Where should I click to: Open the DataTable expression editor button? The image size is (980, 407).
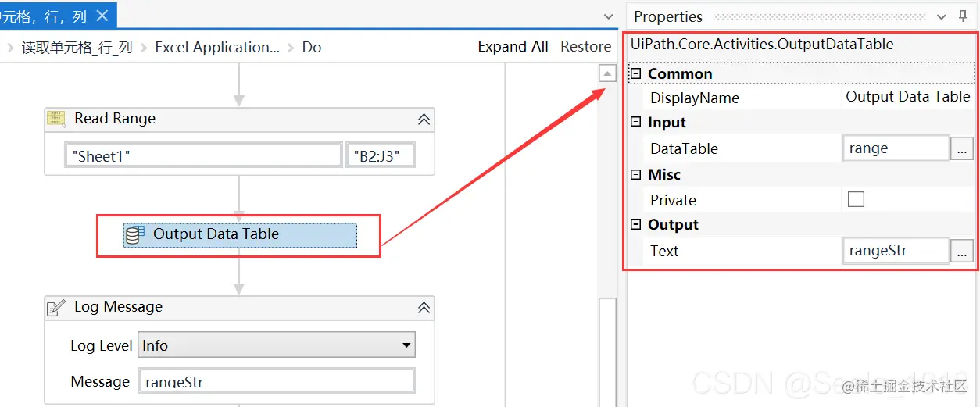coord(962,148)
